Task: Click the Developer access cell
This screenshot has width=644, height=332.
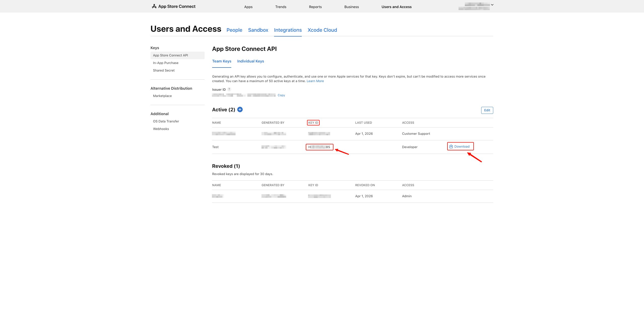Action: click(410, 147)
